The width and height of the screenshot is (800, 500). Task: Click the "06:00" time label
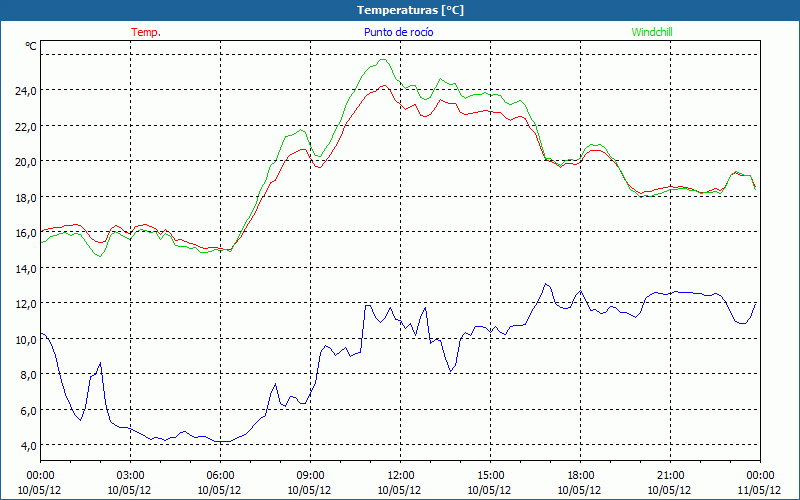tap(220, 476)
